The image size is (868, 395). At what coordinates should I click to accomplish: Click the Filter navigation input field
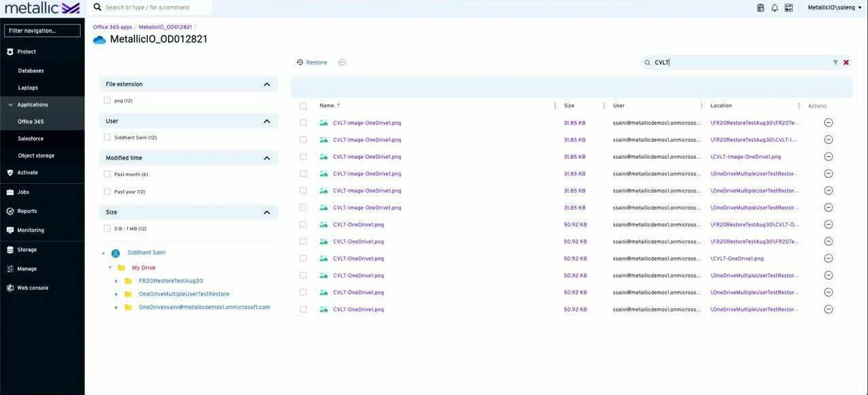pos(42,31)
